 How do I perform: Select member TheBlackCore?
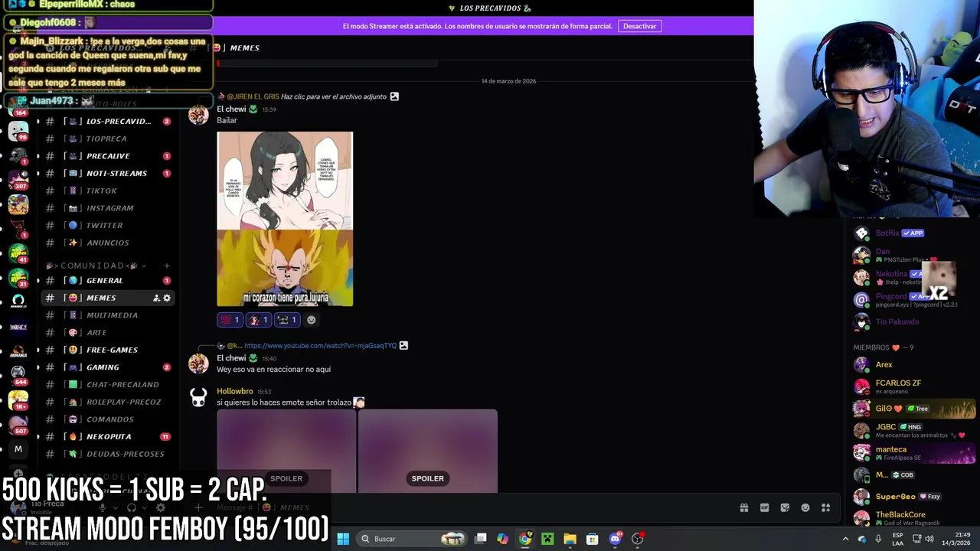[914, 518]
